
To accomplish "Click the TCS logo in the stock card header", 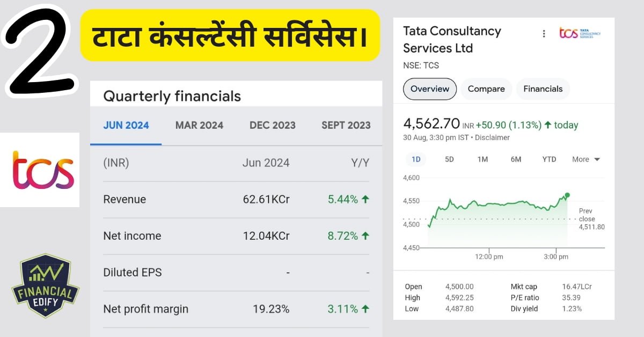I will 580,33.
